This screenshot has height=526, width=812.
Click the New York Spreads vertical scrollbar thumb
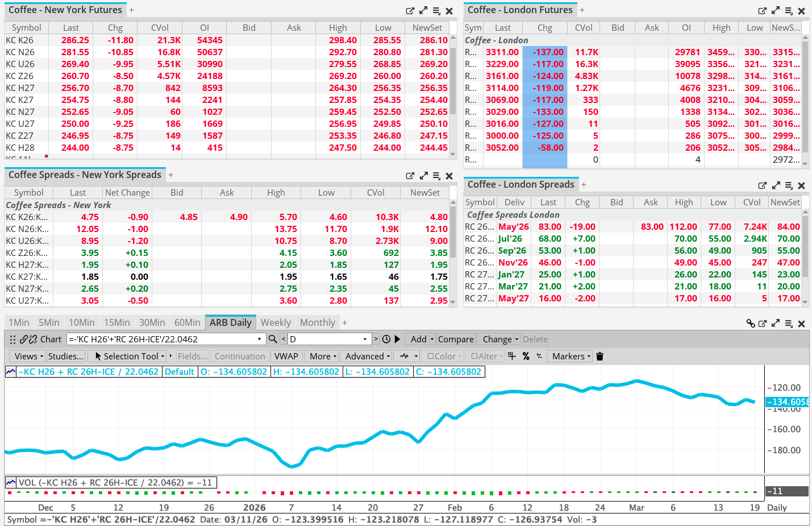pyautogui.click(x=453, y=233)
